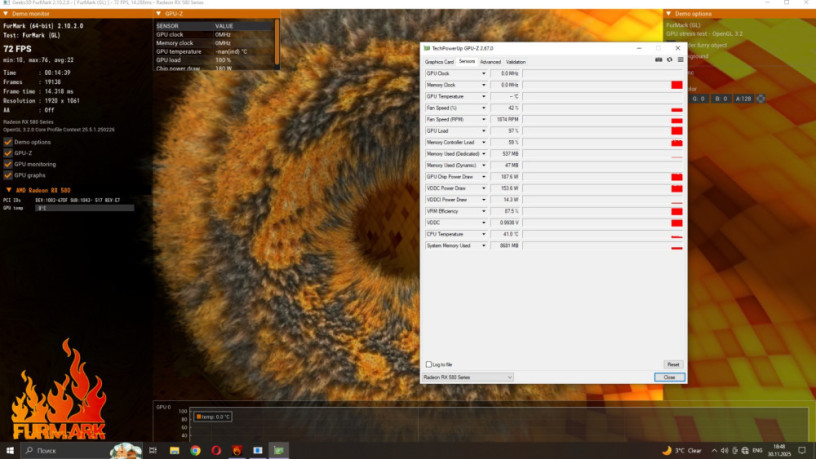Collapse the Demo monitor panel
This screenshot has height=459, width=816.
(x=6, y=14)
